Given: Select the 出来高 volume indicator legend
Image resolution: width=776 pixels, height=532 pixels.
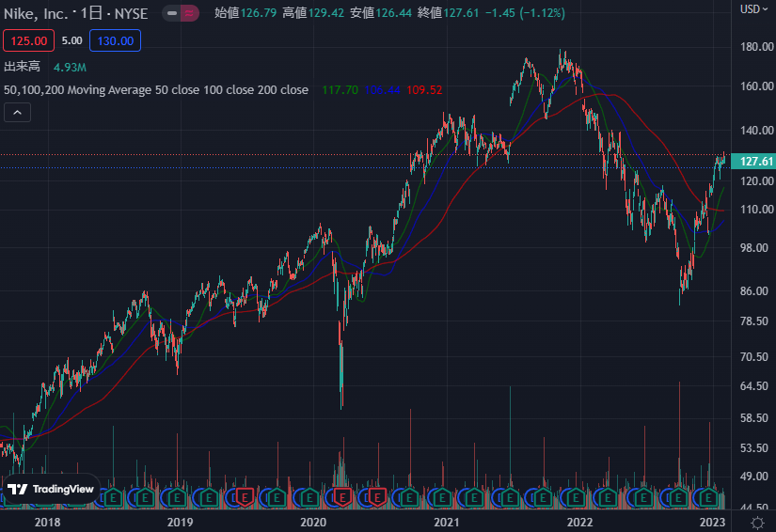Looking at the screenshot, I should pos(22,66).
